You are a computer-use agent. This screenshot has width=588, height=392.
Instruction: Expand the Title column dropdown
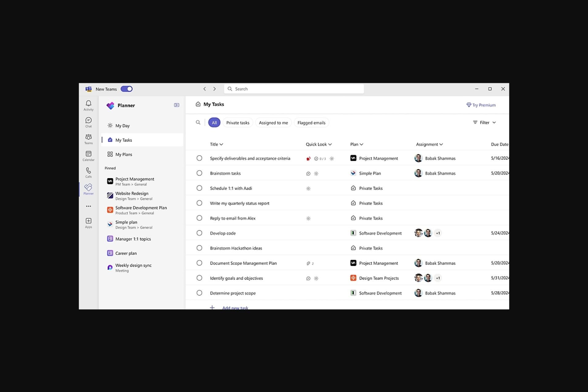tap(221, 144)
